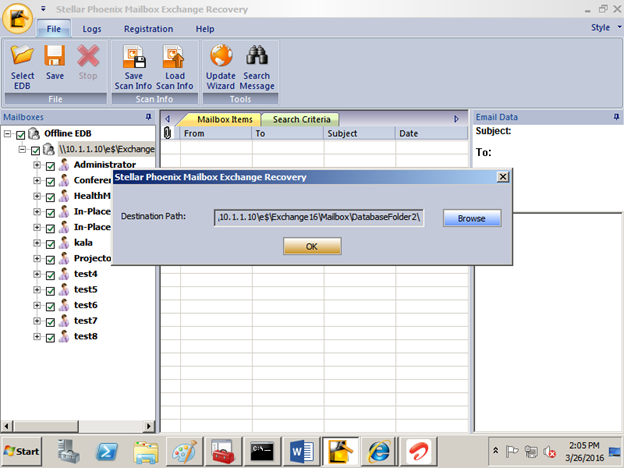Open the File ribbon tab

54,29
